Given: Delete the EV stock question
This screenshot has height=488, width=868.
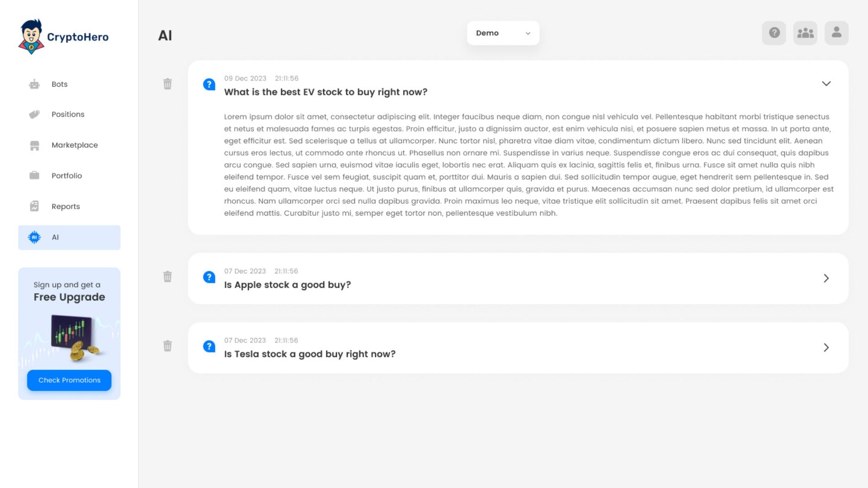Looking at the screenshot, I should [167, 84].
